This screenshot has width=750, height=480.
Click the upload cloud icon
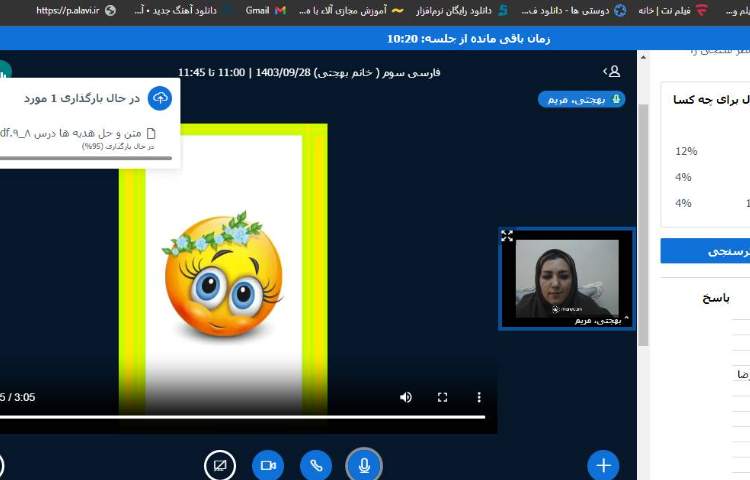[x=160, y=98]
